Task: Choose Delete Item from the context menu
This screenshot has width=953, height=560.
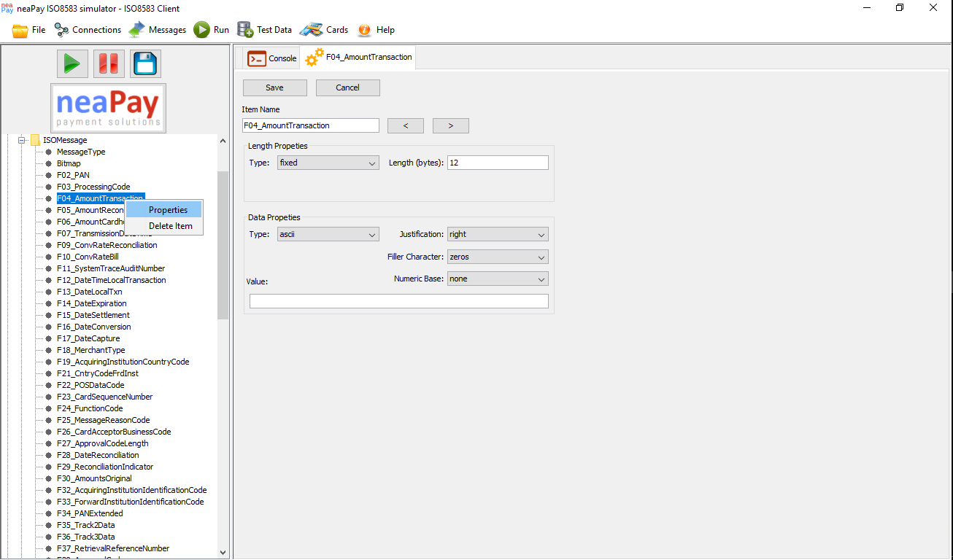Action: click(x=164, y=226)
